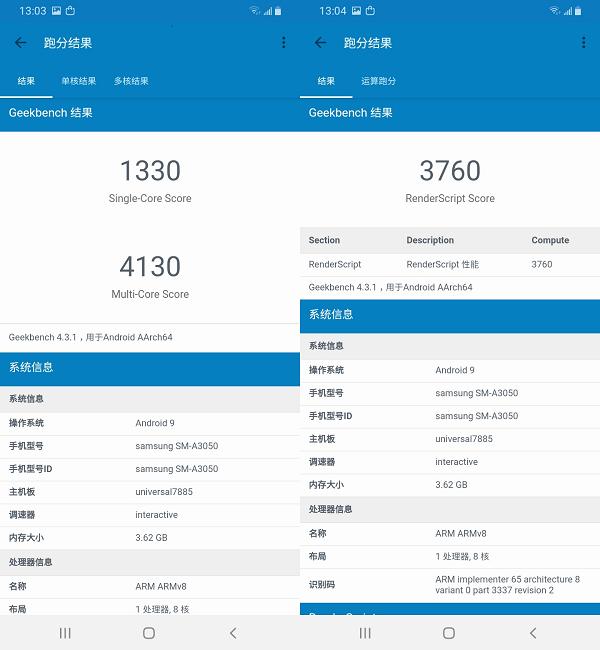The height and width of the screenshot is (650, 600).
Task: Tap the navigation back chevron on left screen
Action: pos(233,633)
